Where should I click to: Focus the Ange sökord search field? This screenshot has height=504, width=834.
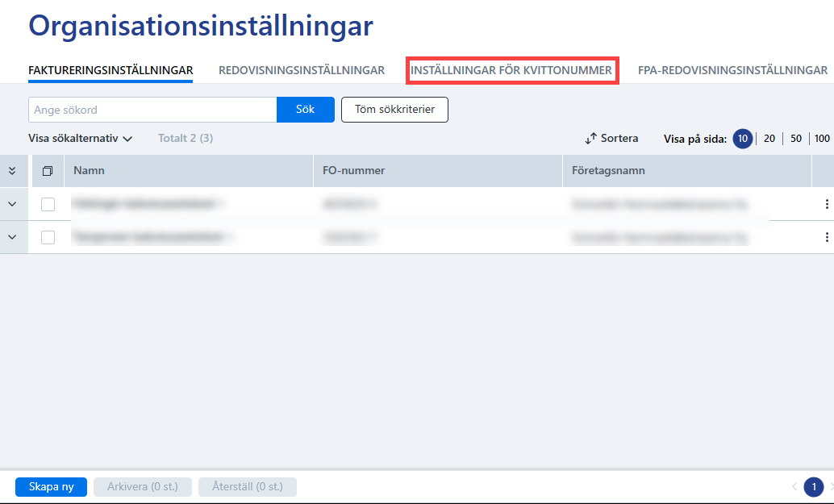coord(152,110)
